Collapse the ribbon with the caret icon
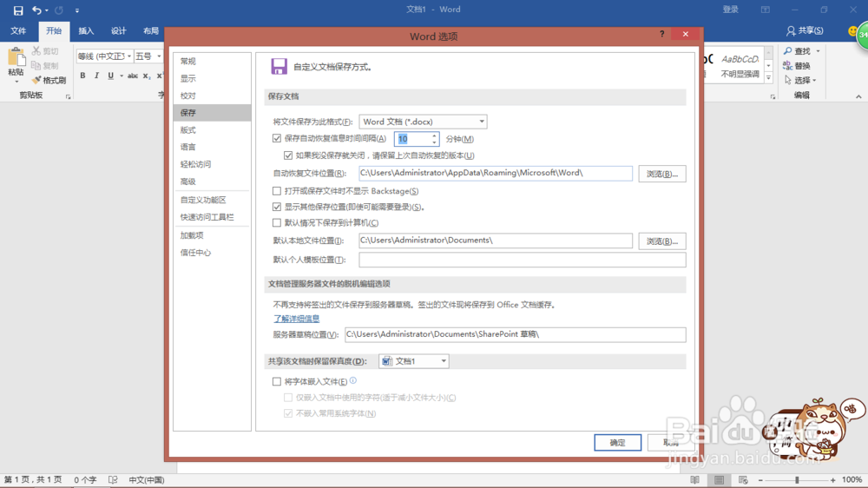 point(858,96)
